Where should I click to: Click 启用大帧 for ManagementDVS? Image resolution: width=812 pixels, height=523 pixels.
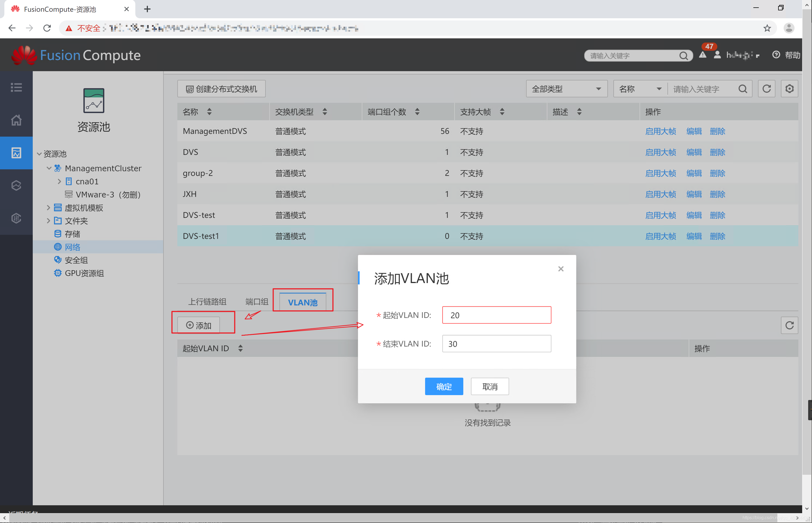[x=661, y=131]
